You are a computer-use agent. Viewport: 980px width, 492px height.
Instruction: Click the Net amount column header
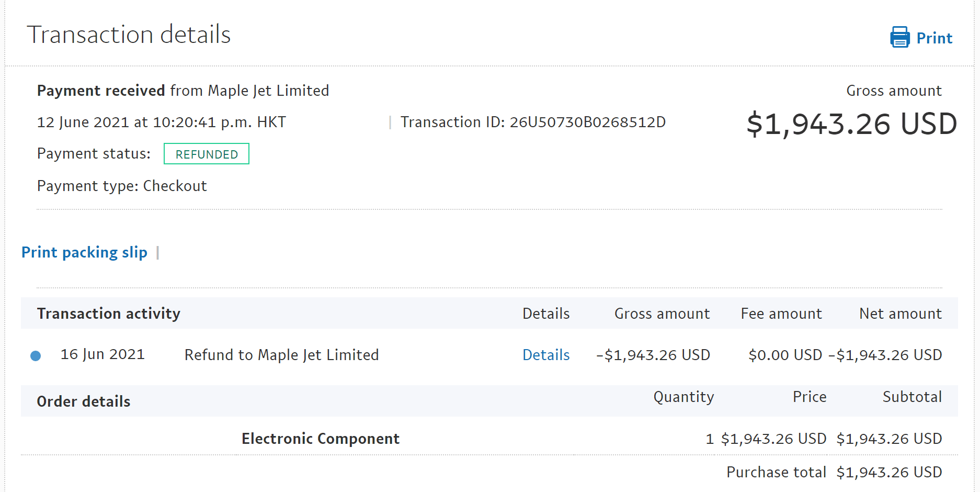pos(901,314)
